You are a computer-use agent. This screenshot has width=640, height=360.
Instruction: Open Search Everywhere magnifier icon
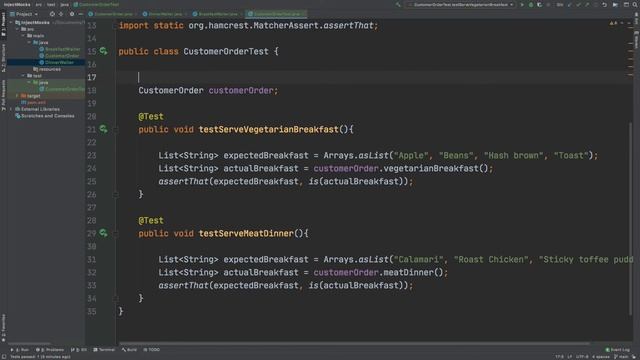click(635, 4)
